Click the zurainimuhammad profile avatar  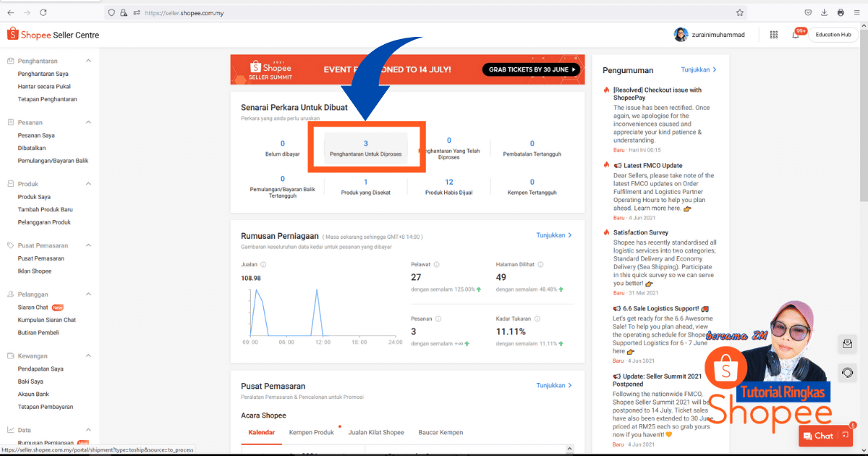point(681,35)
